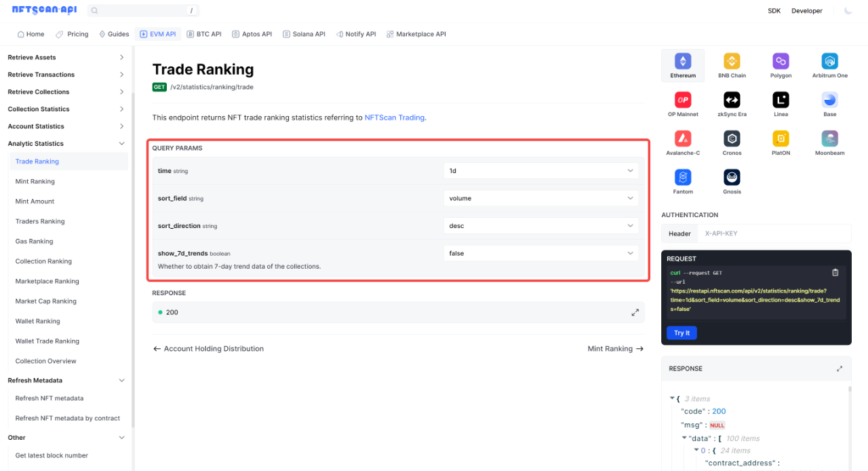The height and width of the screenshot is (471, 868).
Task: Open the sort_field dropdown showing volume
Action: pos(540,197)
